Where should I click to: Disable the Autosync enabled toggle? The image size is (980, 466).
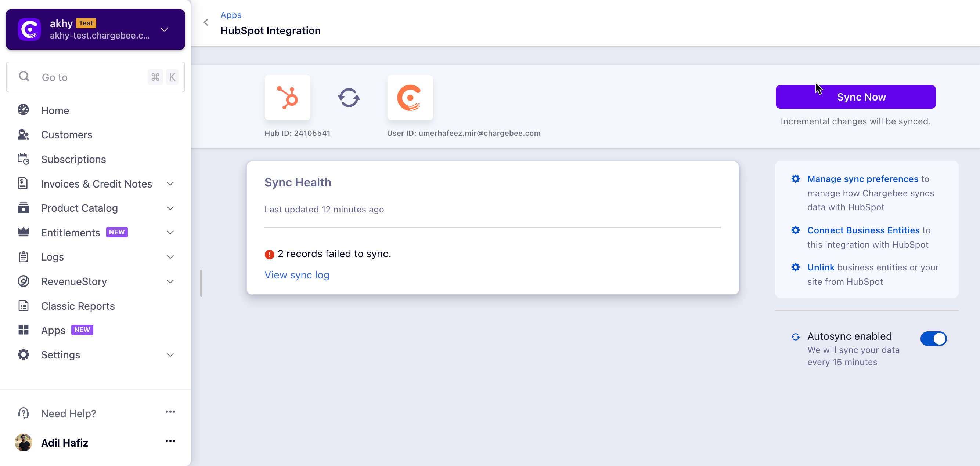pyautogui.click(x=933, y=338)
